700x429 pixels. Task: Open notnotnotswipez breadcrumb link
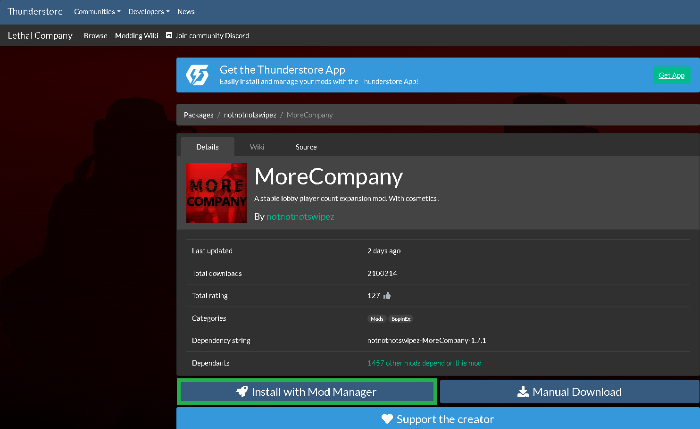click(x=250, y=115)
